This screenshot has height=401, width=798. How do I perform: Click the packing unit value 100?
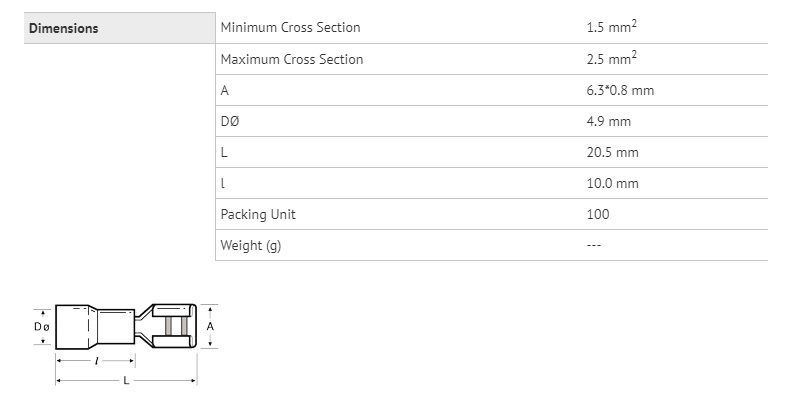point(597,214)
